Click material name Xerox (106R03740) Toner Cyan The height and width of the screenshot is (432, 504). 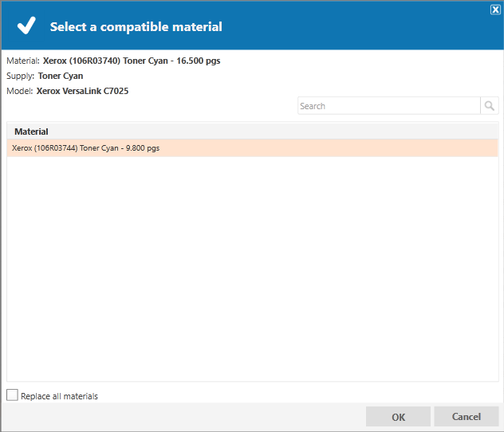click(132, 61)
